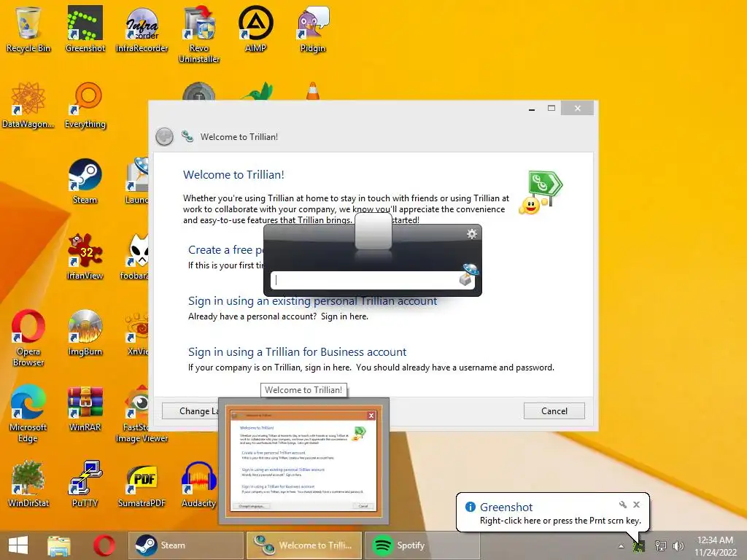Launch Opera from the taskbar
Screen dimensions: 747x560
(x=104, y=545)
